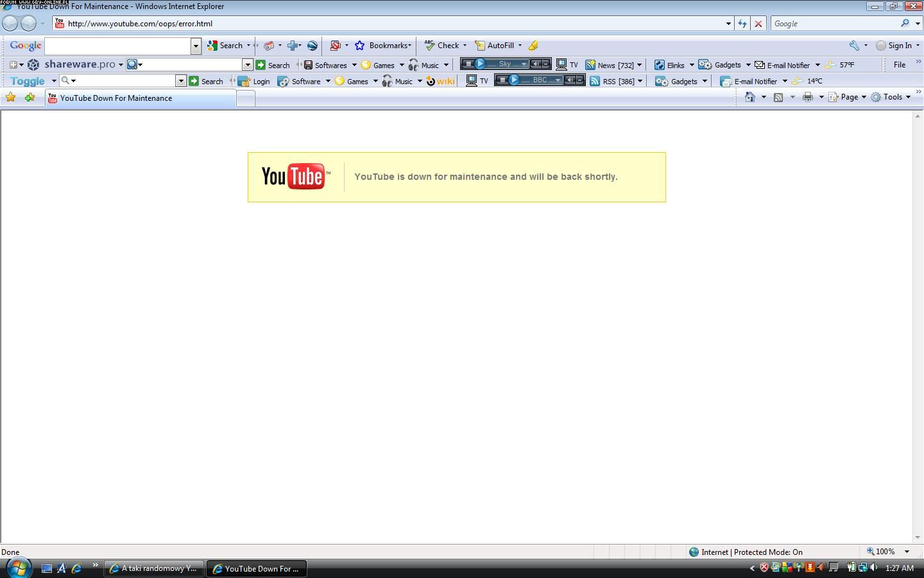Click the AutoFill button
The width and height of the screenshot is (924, 578).
tap(495, 46)
